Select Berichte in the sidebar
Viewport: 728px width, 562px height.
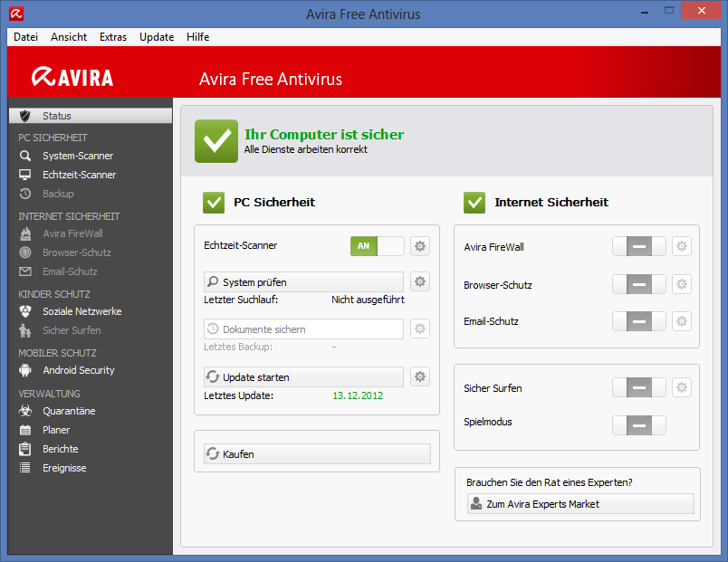click(60, 449)
